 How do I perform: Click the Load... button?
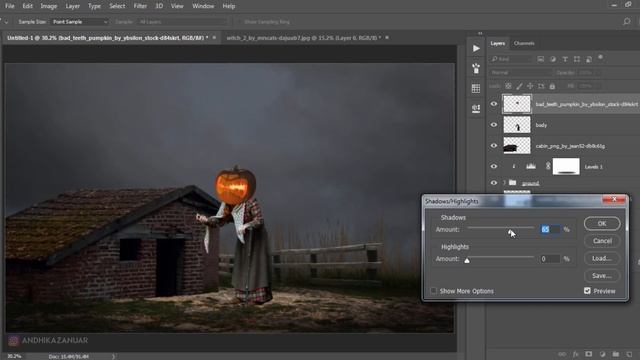point(602,258)
